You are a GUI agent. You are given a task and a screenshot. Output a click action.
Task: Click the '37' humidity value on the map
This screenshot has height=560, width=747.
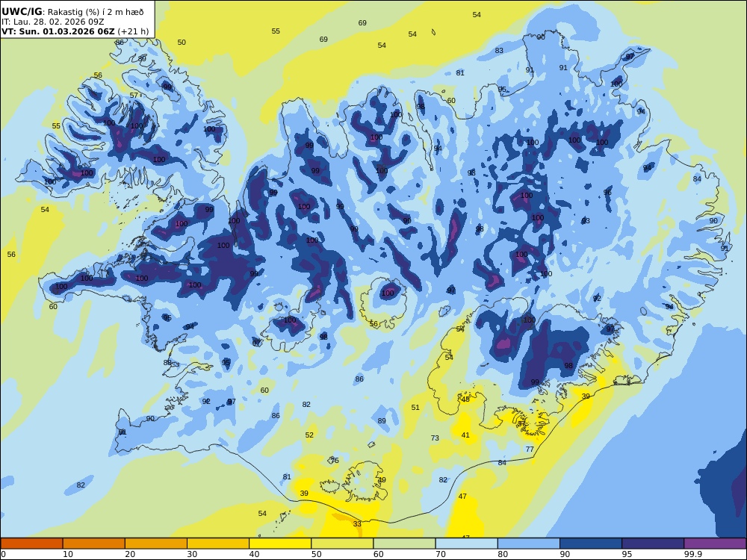pos(521,424)
